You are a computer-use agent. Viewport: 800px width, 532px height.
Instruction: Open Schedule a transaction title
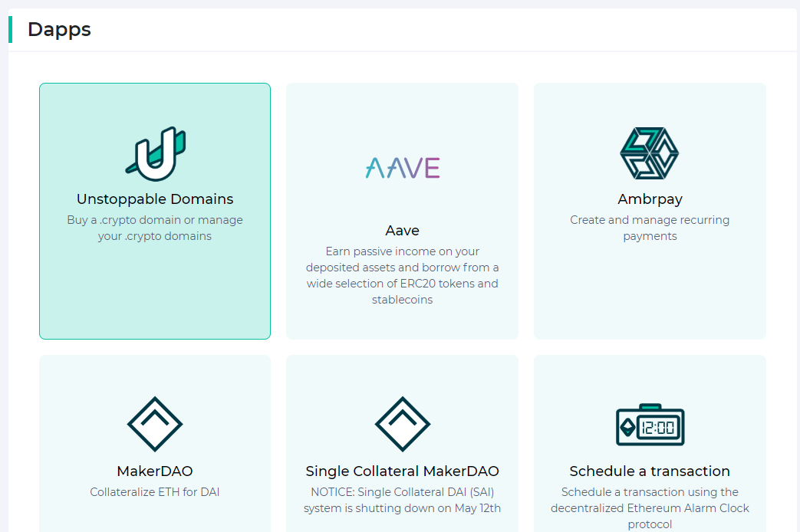click(x=650, y=471)
